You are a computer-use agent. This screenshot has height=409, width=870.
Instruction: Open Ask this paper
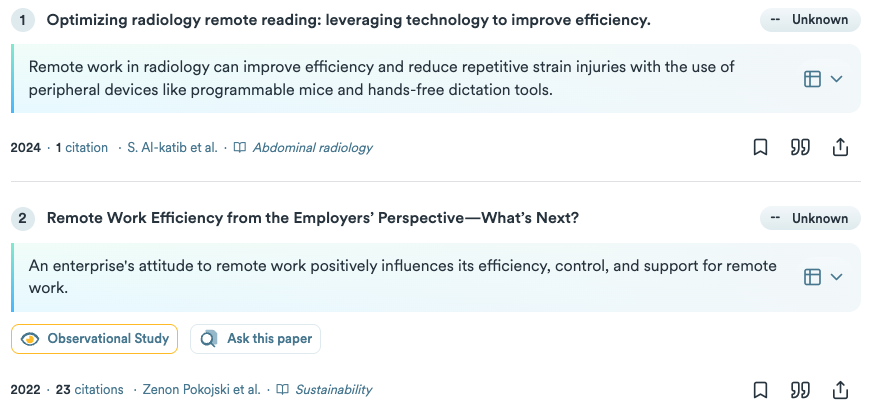pos(255,339)
